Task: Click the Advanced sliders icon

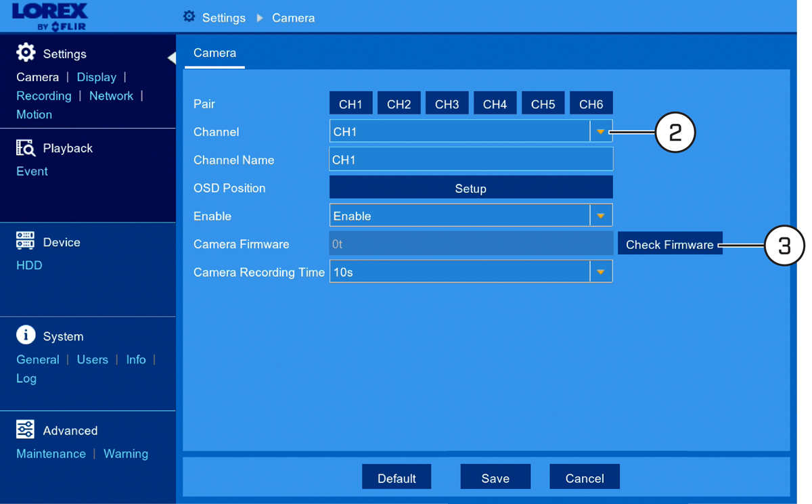Action: point(25,430)
